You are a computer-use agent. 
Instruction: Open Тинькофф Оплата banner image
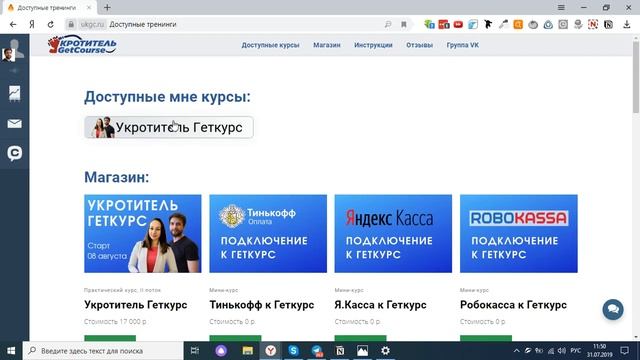pos(268,233)
